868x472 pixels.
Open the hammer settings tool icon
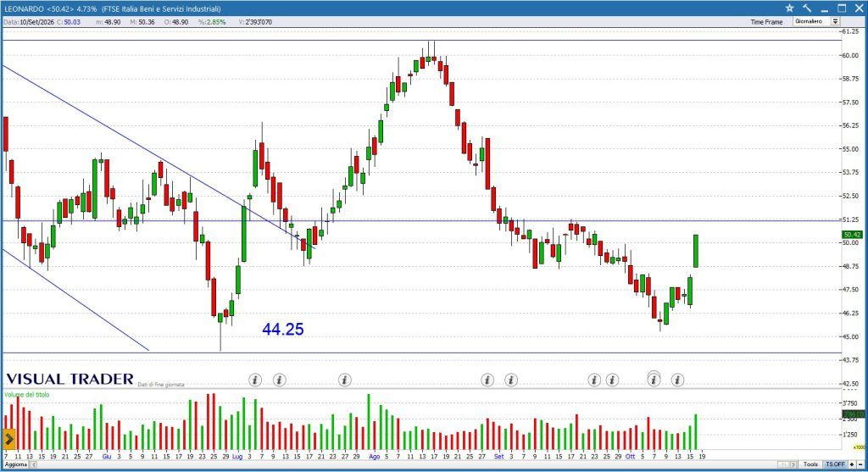coord(807,8)
